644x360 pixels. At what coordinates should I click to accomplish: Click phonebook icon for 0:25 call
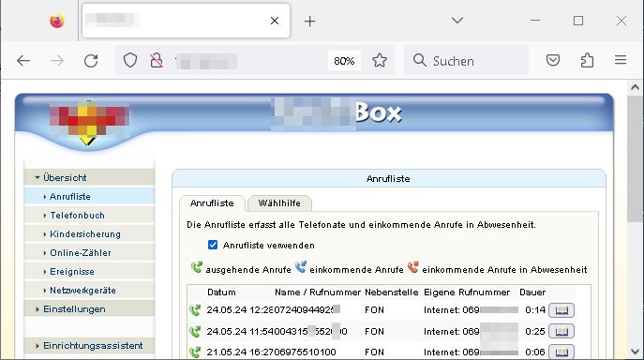[562, 331]
